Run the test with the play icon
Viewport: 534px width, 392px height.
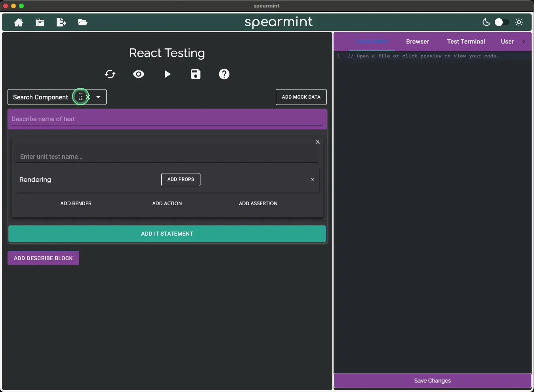pos(168,74)
